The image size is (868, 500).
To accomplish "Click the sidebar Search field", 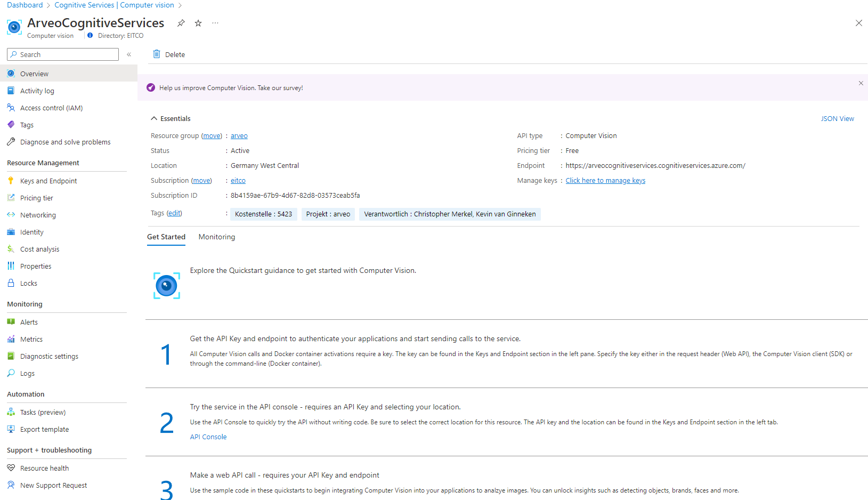I will tap(63, 54).
